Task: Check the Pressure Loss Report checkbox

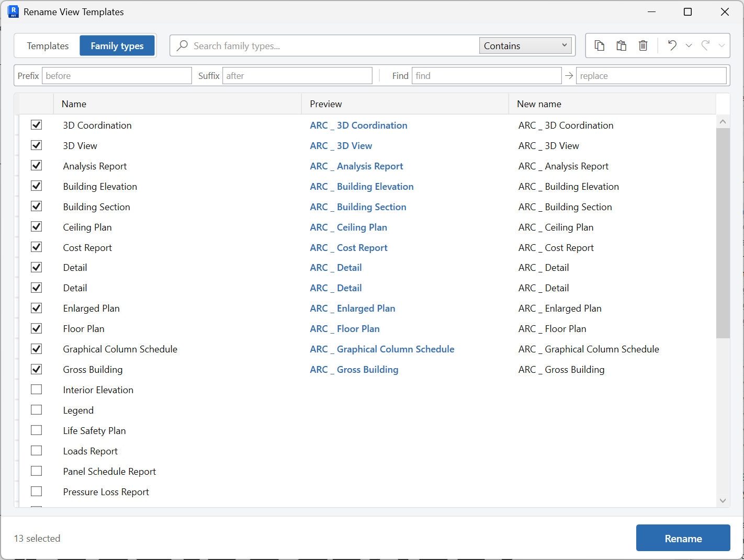Action: [36, 491]
